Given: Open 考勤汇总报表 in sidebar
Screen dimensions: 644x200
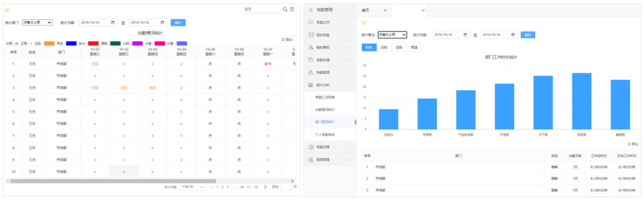Looking at the screenshot, I should (x=325, y=97).
